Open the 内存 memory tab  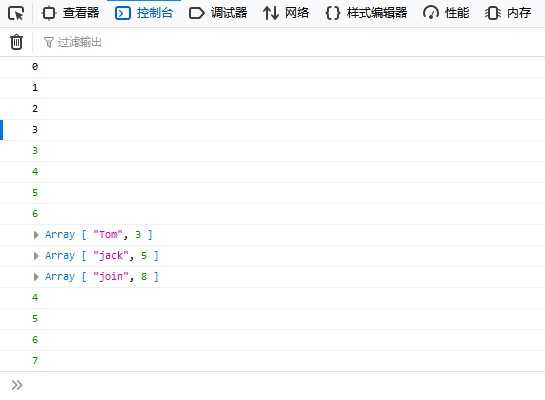tap(508, 13)
